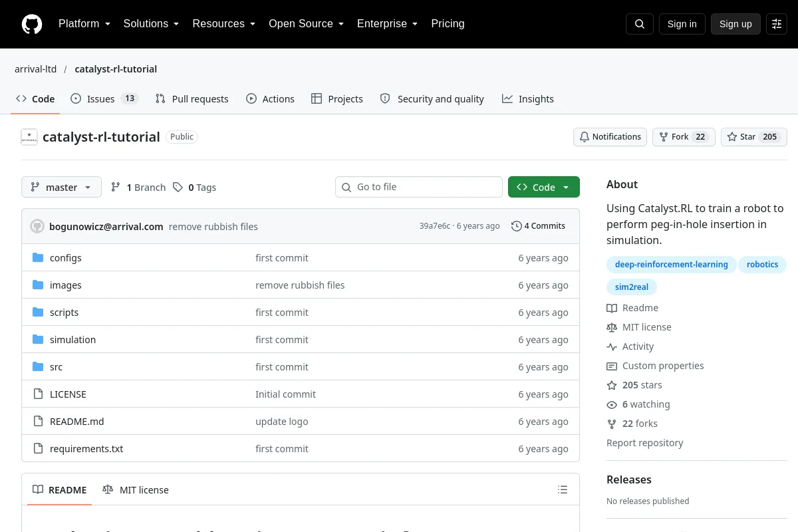Image resolution: width=798 pixels, height=532 pixels.
Task: Open the README outline list icon
Action: point(563,490)
